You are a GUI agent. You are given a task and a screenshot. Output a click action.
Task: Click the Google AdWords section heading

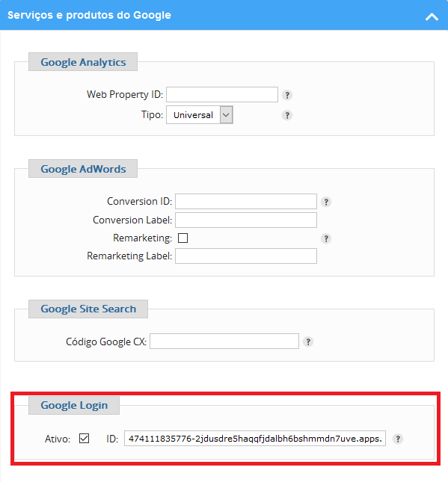83,169
